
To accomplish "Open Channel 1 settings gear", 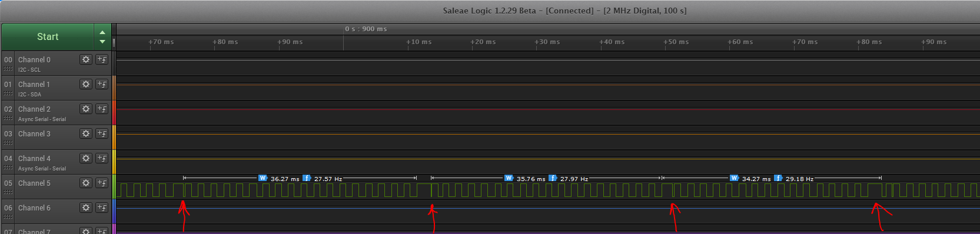I will [86, 84].
